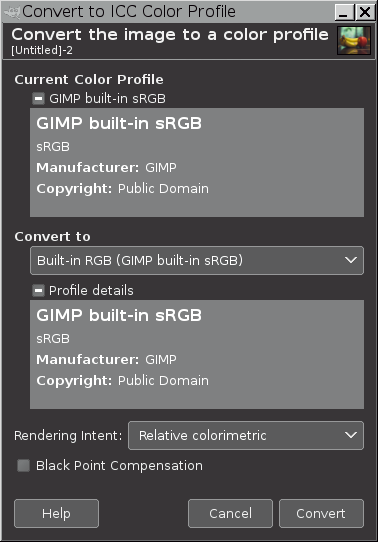Minimize the Convert to ICC Color Profile dialog
Image resolution: width=378 pixels, height=542 pixels.
coord(344,12)
